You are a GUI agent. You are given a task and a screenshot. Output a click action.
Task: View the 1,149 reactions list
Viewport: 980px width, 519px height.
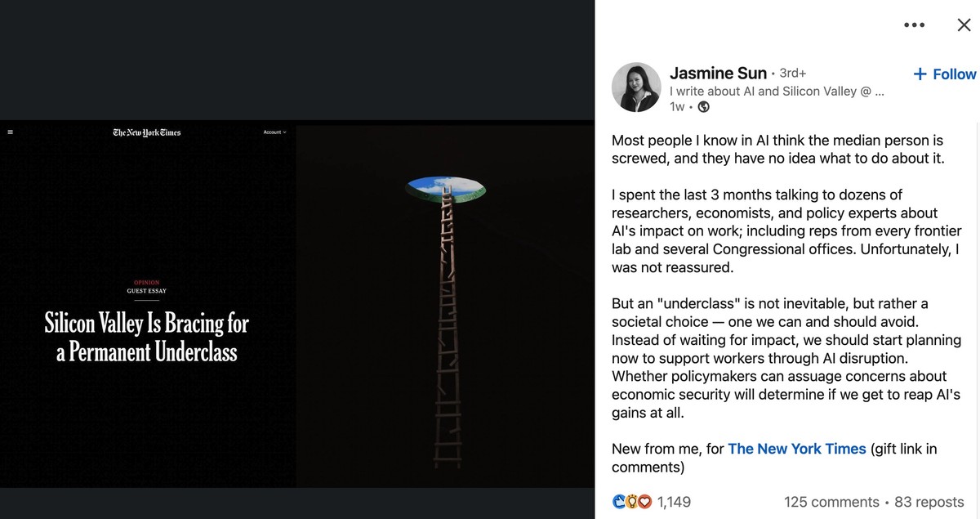pos(674,502)
